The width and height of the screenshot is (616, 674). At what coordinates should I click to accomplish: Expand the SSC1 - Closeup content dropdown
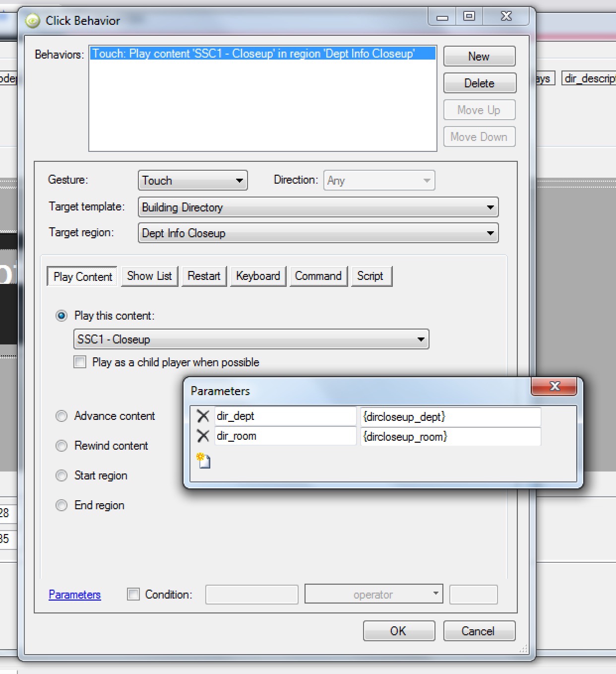point(251,339)
